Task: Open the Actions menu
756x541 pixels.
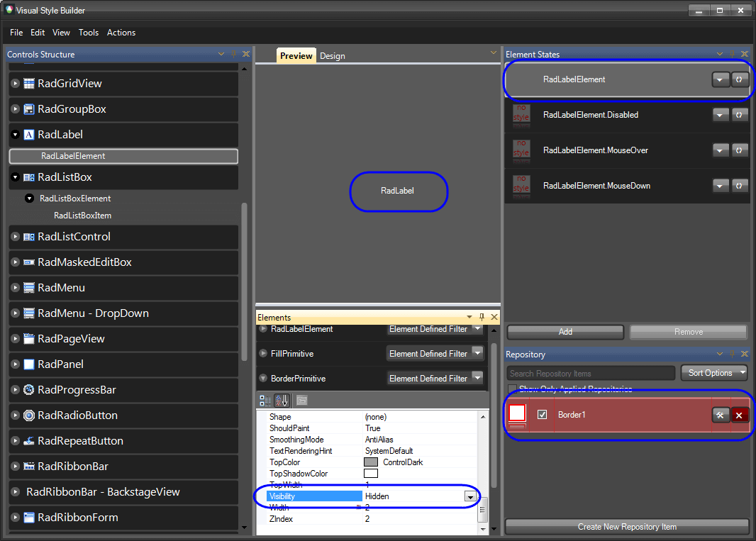Action: point(121,33)
